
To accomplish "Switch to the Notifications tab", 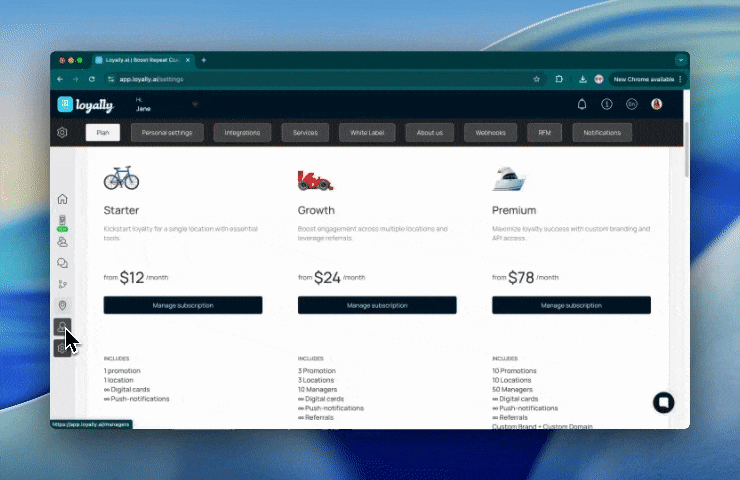I will (602, 133).
